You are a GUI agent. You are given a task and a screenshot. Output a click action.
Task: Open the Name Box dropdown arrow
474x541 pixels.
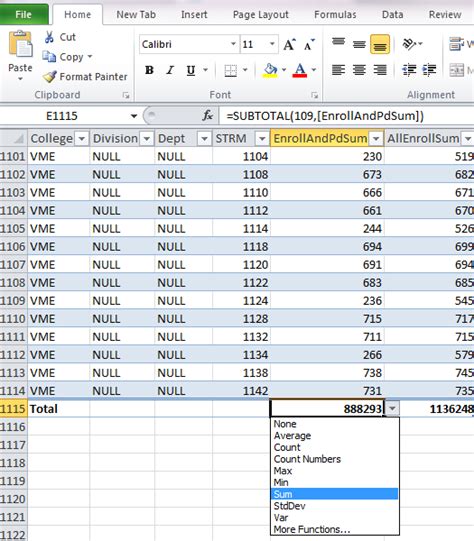[134, 116]
